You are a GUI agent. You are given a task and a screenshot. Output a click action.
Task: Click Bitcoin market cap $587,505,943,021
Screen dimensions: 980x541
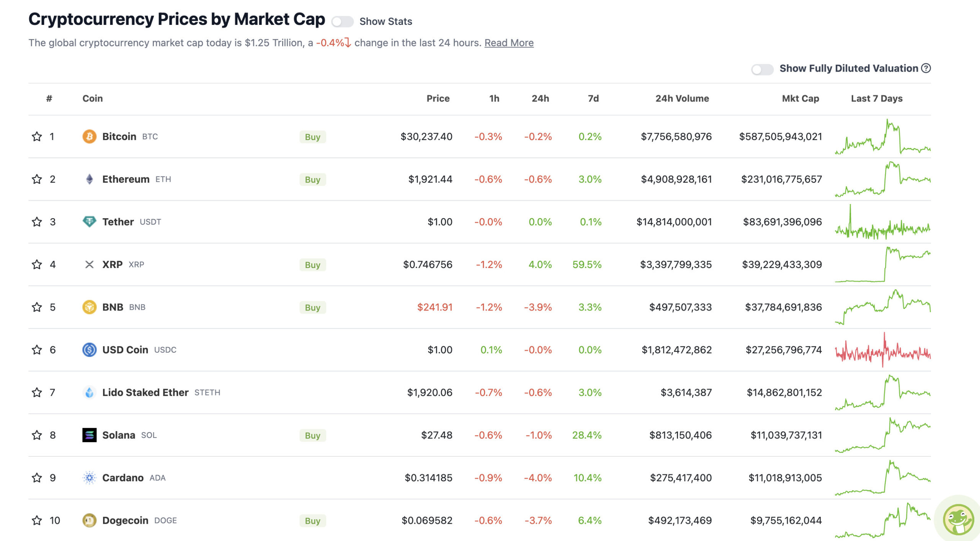[781, 137]
